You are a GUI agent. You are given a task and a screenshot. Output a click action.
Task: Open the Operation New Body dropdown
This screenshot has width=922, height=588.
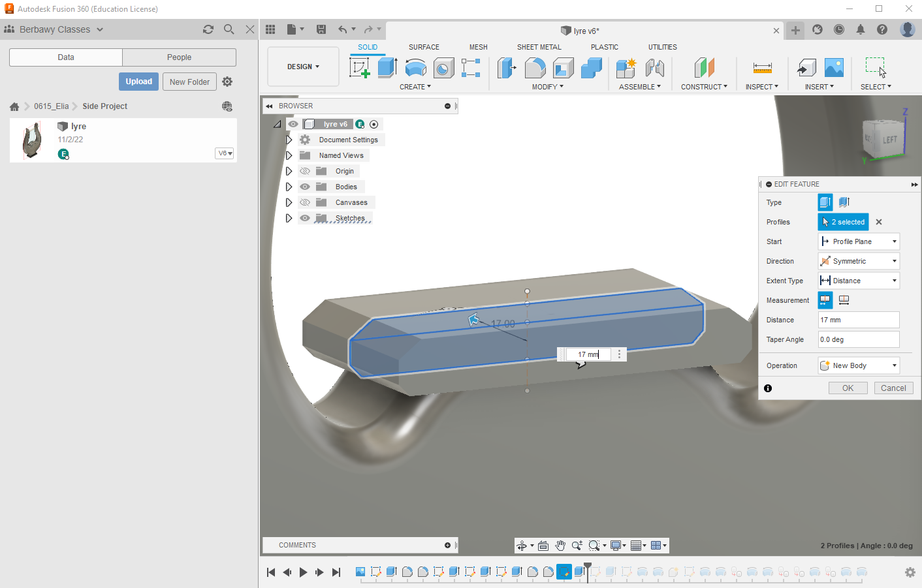859,365
